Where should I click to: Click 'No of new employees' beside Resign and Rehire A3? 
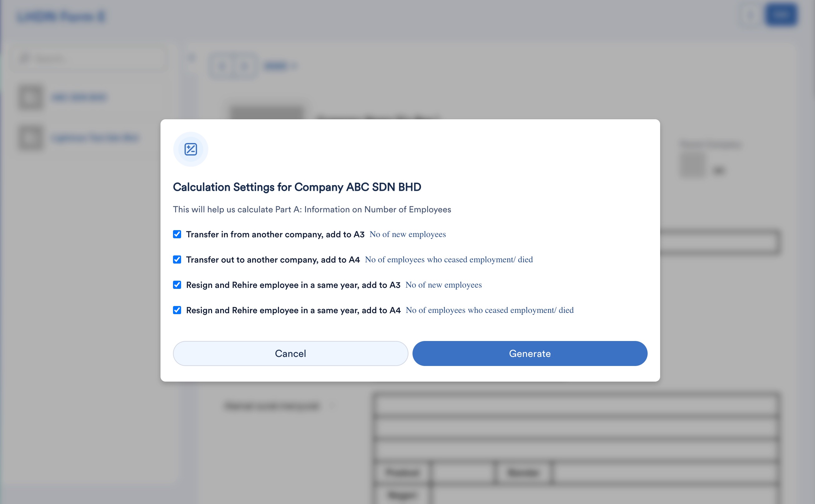coord(443,285)
